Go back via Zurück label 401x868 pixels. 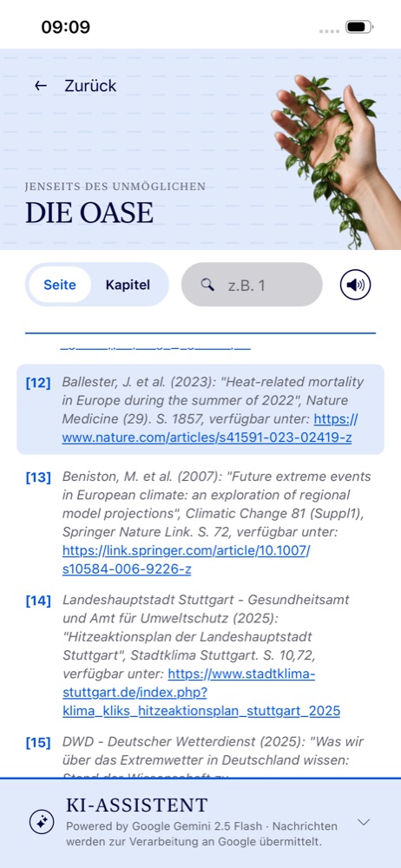pyautogui.click(x=90, y=86)
